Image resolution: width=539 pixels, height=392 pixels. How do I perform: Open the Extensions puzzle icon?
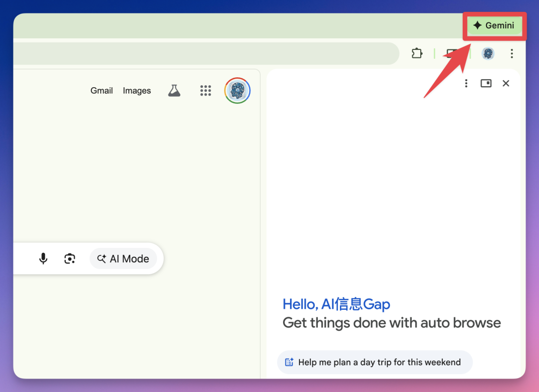click(x=417, y=53)
